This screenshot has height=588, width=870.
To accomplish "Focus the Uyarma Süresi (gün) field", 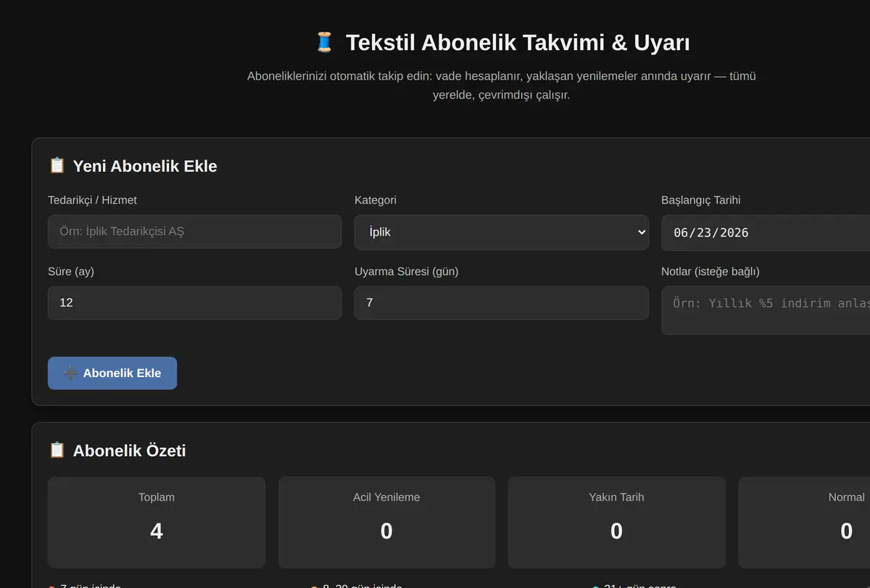I will click(x=501, y=302).
